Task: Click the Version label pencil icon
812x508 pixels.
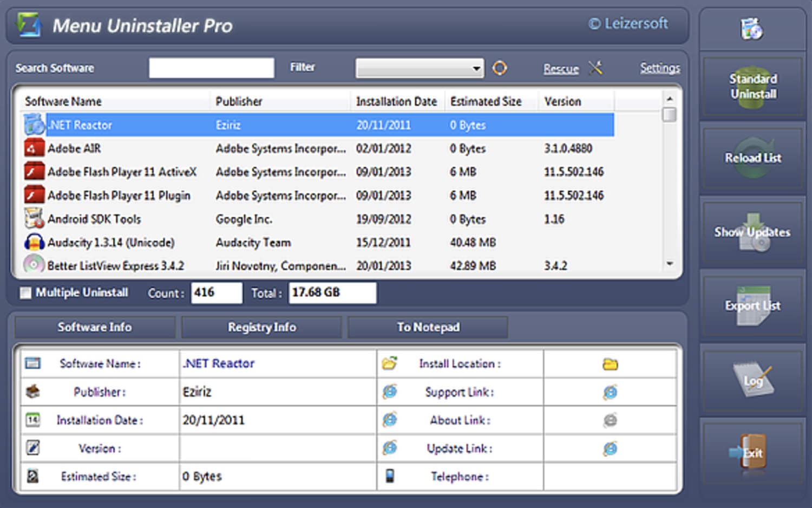Action: (33, 448)
